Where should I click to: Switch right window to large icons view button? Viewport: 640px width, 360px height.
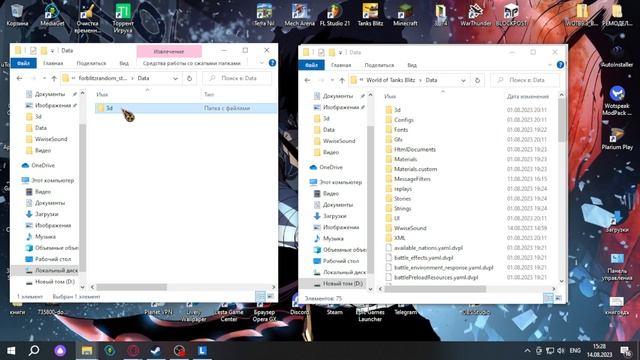tap(558, 298)
